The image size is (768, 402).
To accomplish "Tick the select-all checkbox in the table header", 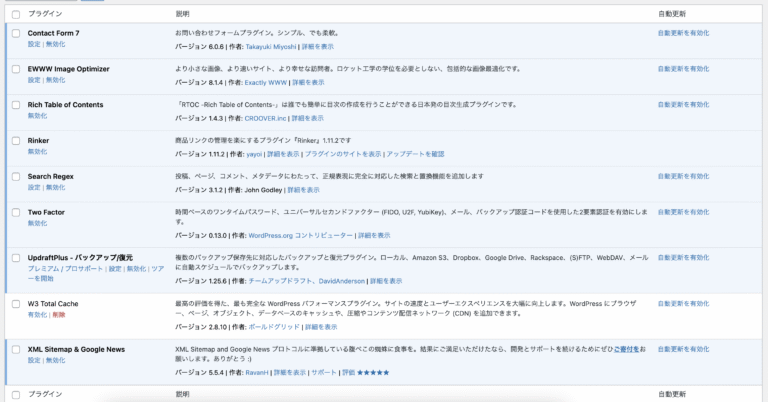I will click(16, 14).
